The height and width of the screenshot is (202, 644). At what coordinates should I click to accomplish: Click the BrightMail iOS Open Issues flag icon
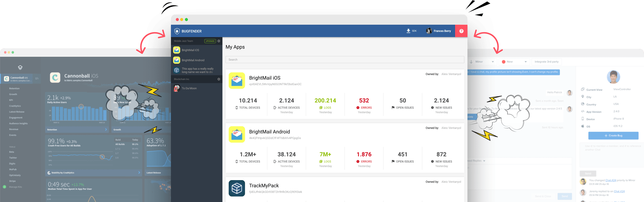coord(393,108)
